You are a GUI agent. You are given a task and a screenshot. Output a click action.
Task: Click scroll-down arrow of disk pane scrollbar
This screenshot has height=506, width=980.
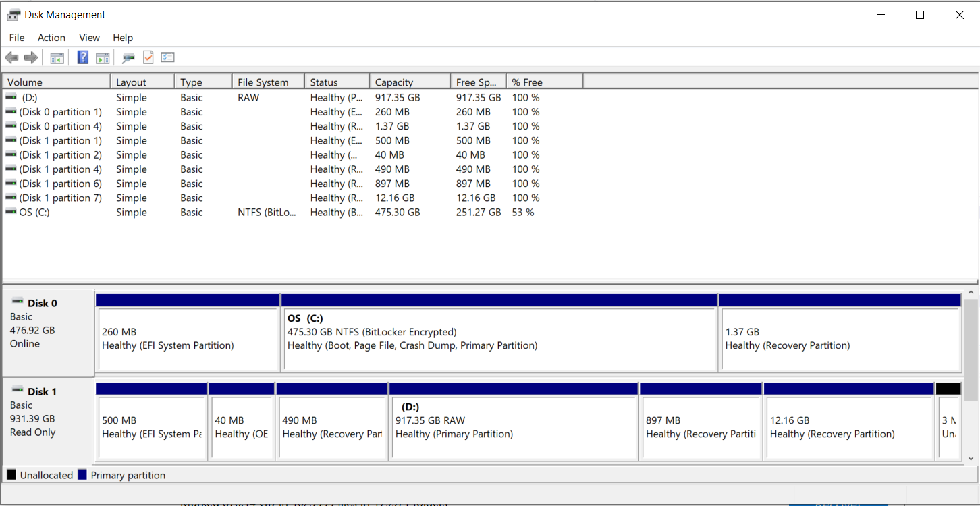[971, 459]
